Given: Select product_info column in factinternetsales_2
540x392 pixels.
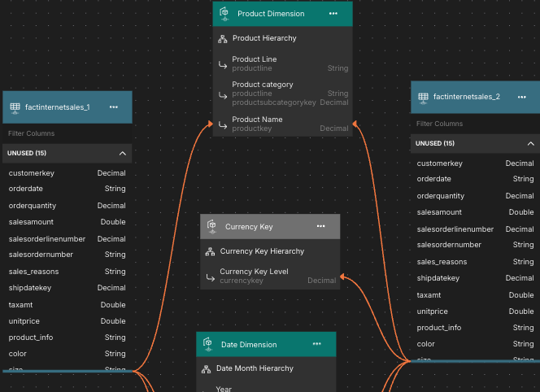Looking at the screenshot, I should click(x=475, y=328).
